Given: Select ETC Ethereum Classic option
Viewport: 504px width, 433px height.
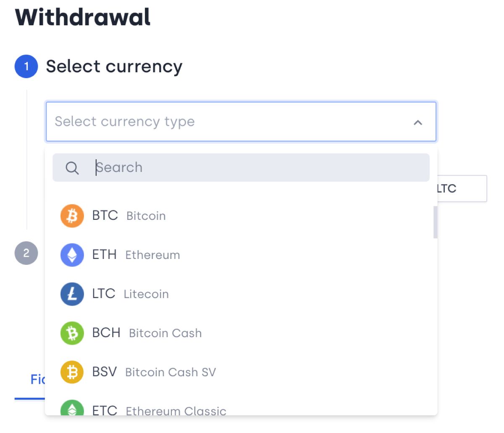Looking at the screenshot, I should (159, 410).
